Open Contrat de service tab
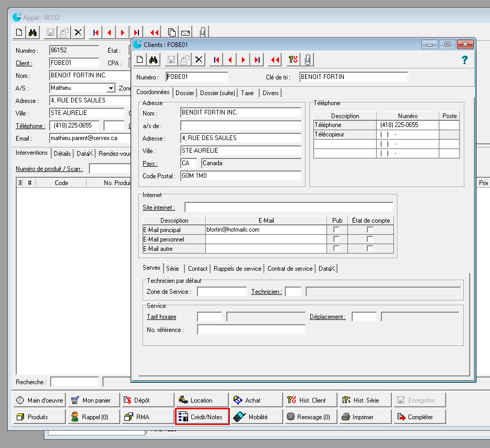Image resolution: width=490 pixels, height=448 pixels. pyautogui.click(x=290, y=269)
